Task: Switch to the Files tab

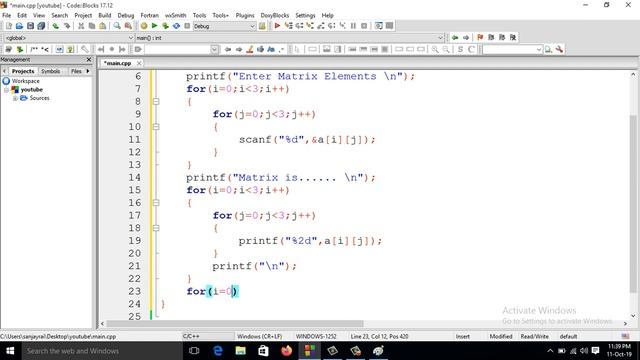Action: (x=76, y=71)
